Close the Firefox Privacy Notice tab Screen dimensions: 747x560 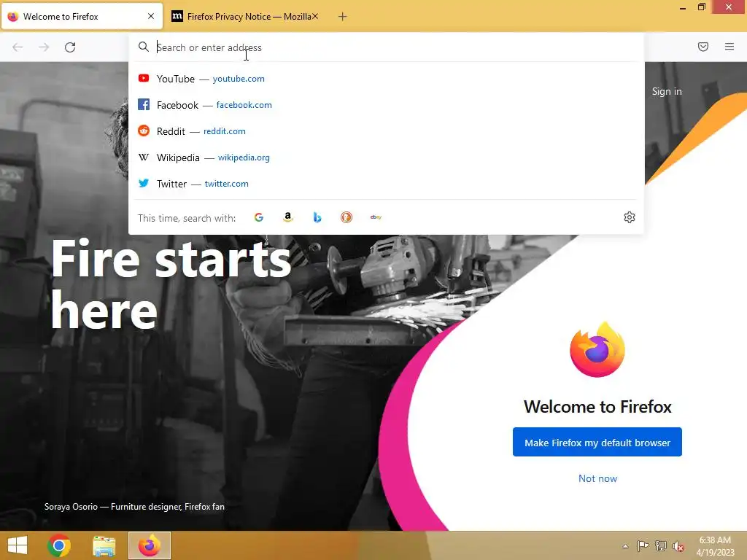[x=315, y=16]
